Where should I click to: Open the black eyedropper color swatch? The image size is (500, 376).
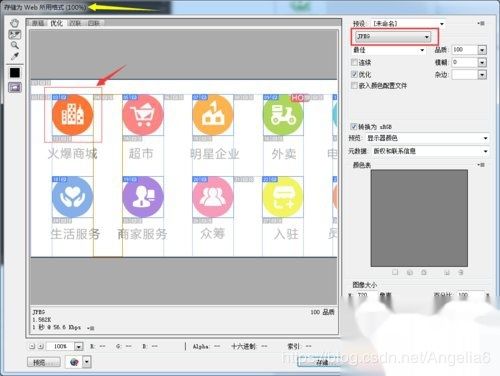(x=15, y=73)
